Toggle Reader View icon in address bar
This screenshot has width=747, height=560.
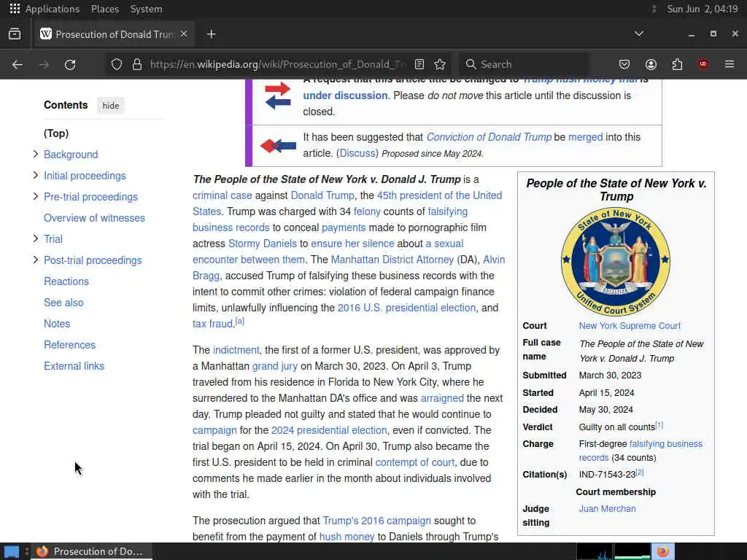tap(419, 64)
